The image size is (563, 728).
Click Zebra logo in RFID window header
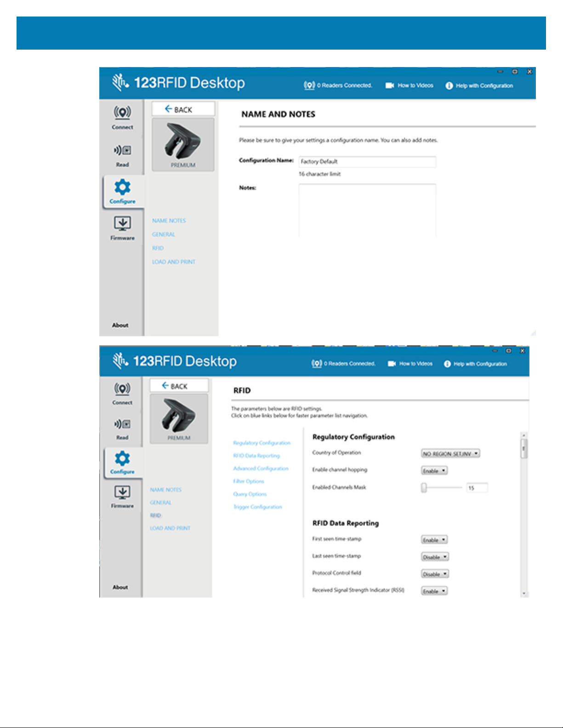click(x=120, y=361)
